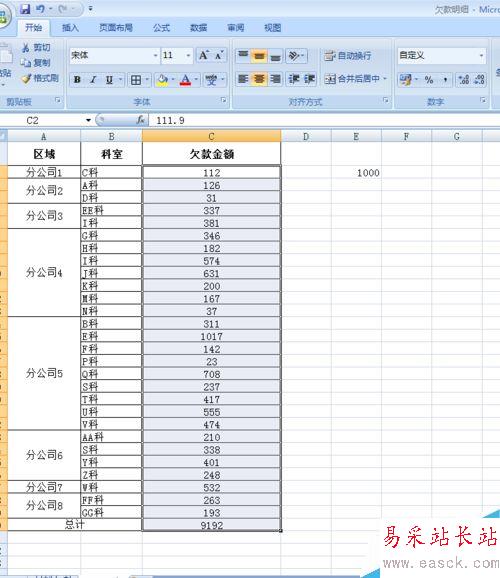Open the fill color dropdown arrow
The width and height of the screenshot is (500, 578).
coord(173,79)
